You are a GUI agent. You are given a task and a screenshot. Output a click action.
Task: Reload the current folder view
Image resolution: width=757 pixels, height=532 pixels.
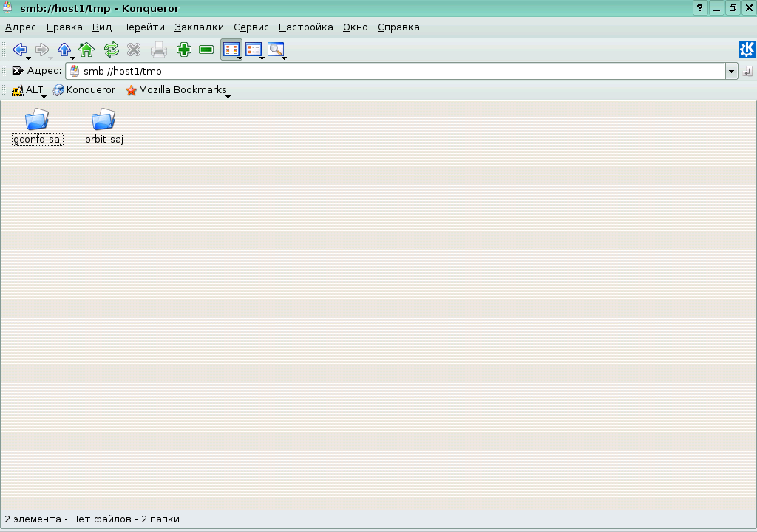pos(111,50)
